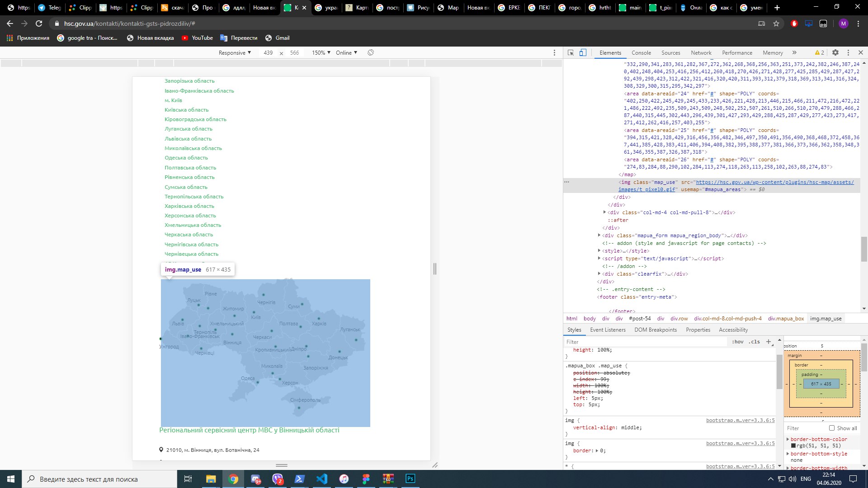Activate the DevTools element inspector icon
The width and height of the screenshot is (868, 488).
pyautogui.click(x=571, y=53)
